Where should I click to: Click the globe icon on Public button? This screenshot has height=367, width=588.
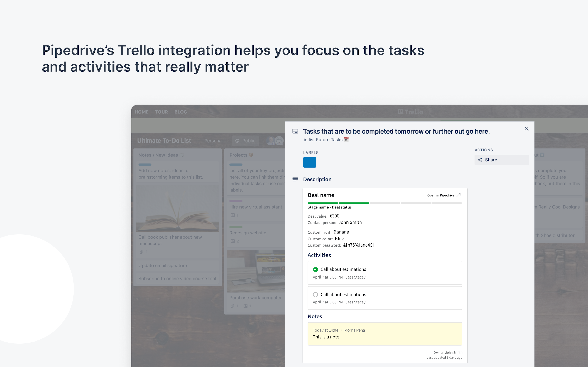[237, 141]
